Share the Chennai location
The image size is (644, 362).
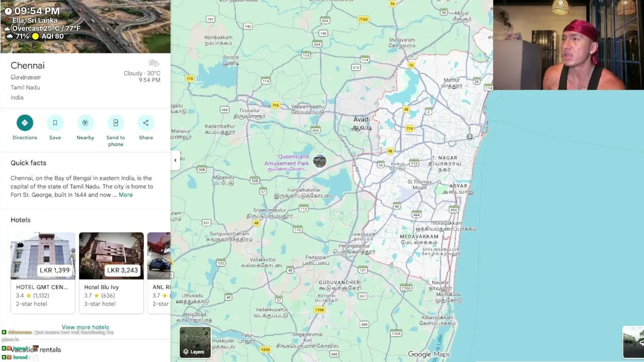[146, 123]
